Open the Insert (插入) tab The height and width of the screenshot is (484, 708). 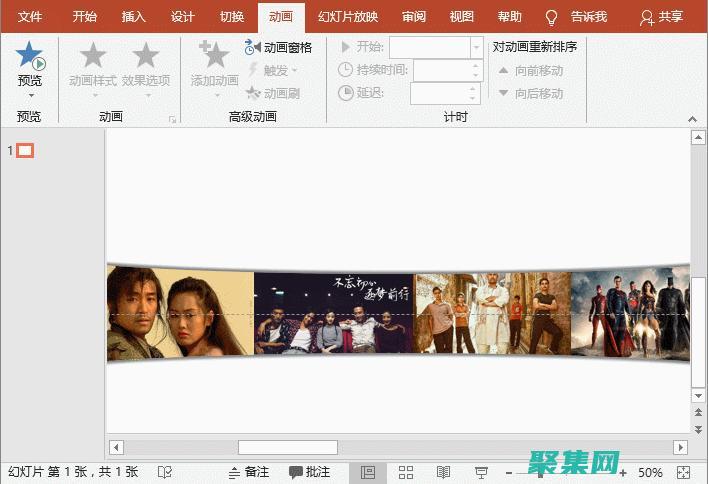click(x=133, y=17)
